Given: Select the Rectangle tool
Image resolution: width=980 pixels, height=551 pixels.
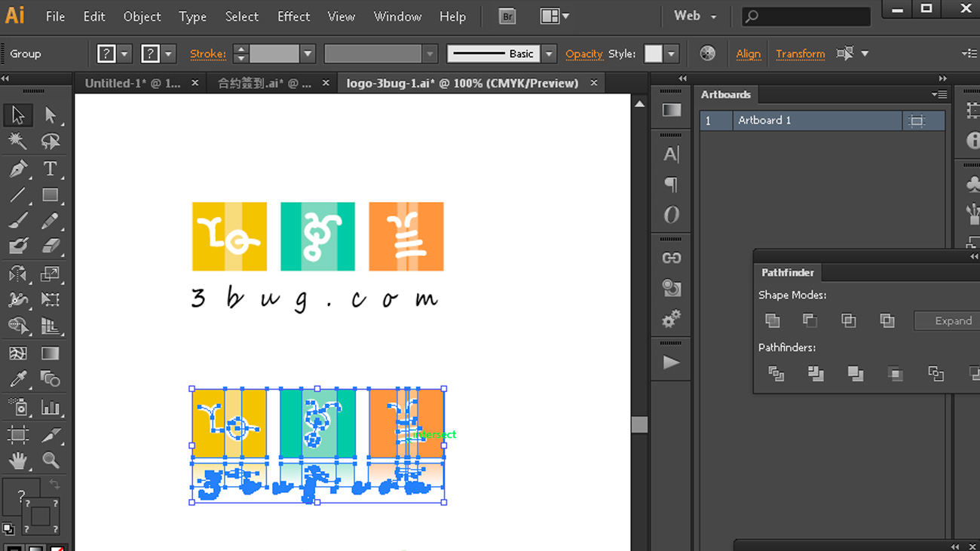Looking at the screenshot, I should pos(51,195).
